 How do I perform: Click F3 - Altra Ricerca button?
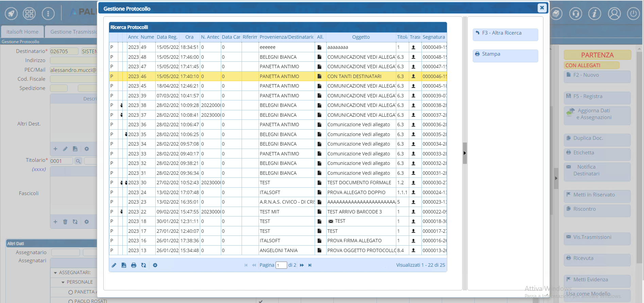pyautogui.click(x=505, y=33)
